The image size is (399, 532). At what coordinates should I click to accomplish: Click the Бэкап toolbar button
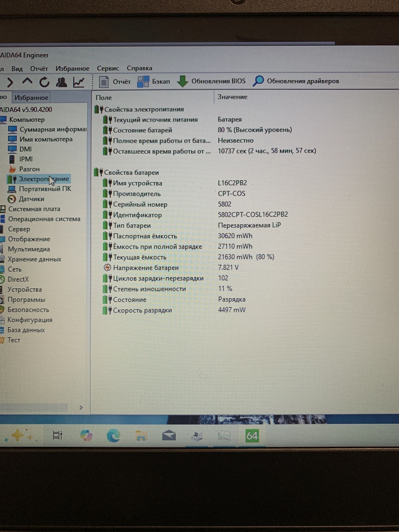coord(154,81)
